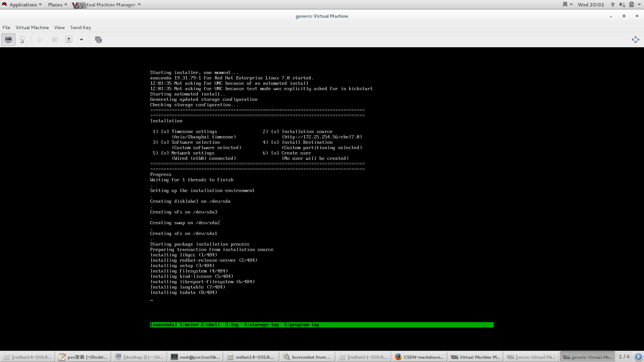
Task: Open the clock showing Wed 20:02
Action: click(591, 5)
